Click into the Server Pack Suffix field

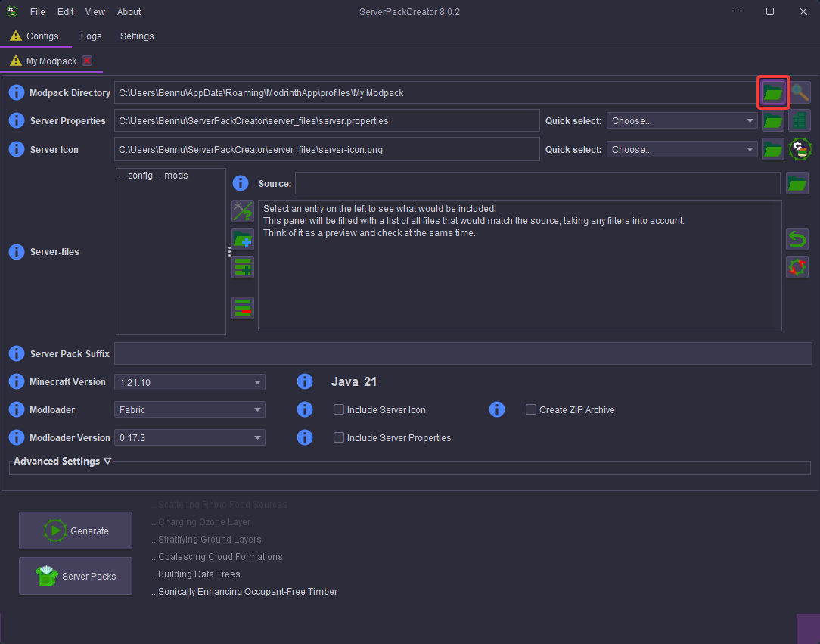coord(462,353)
